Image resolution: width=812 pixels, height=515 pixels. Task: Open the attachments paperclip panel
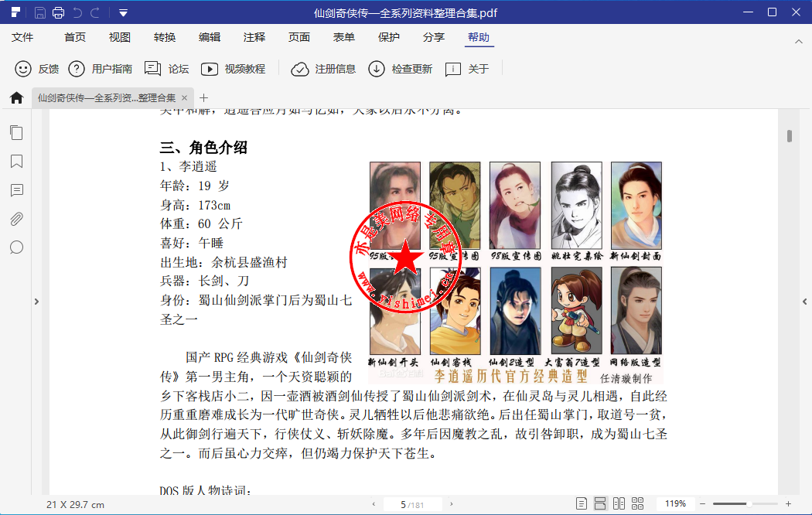pos(16,219)
